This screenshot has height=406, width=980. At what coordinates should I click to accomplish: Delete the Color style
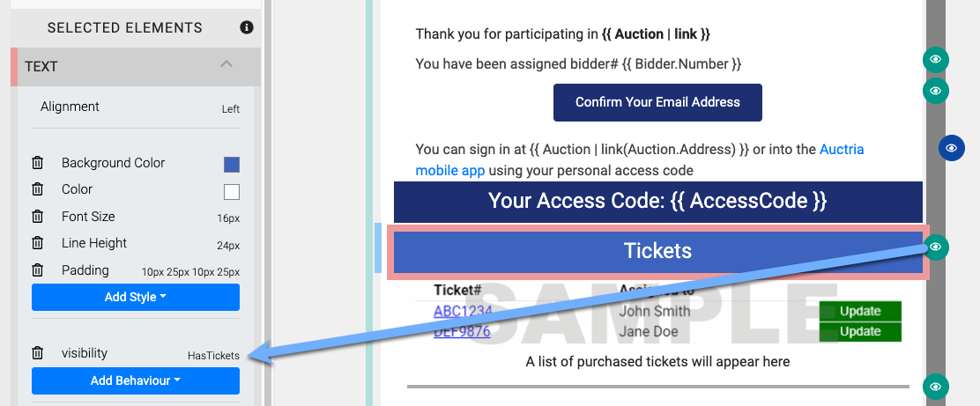[37, 189]
